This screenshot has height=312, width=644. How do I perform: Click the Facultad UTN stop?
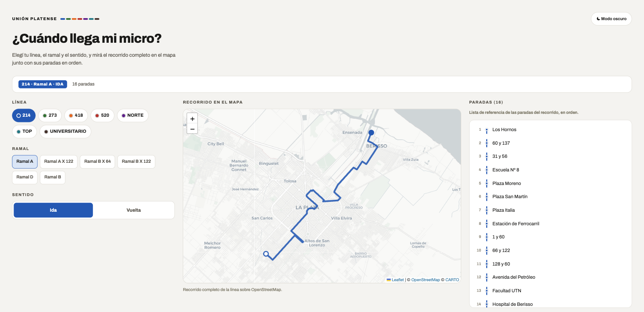[x=550, y=291]
